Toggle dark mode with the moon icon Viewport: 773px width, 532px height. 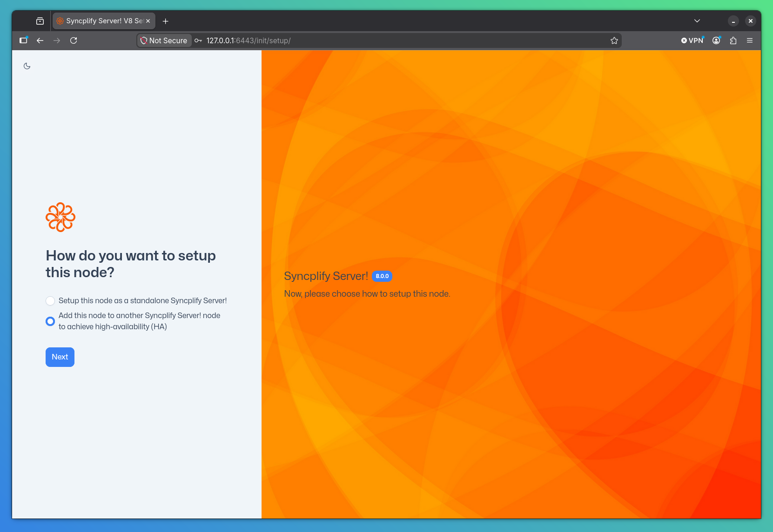[x=27, y=66]
